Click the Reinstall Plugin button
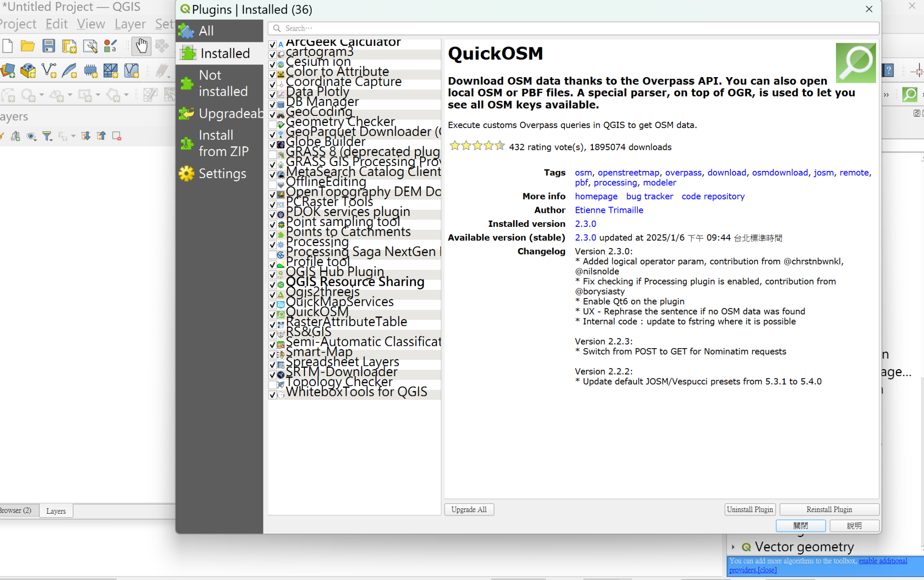Viewport: 924px width, 580px height. [829, 510]
